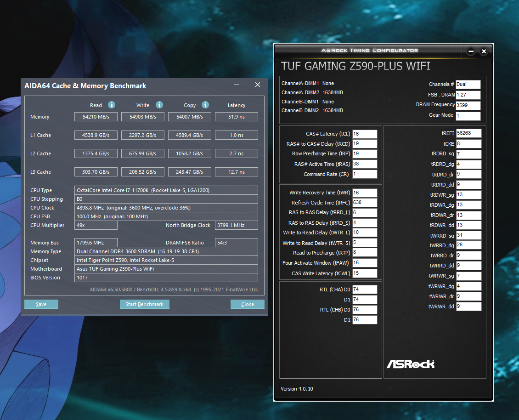Click the Chipset field Intel Tiger Point Z590
The height and width of the screenshot is (420, 519).
(x=166, y=260)
